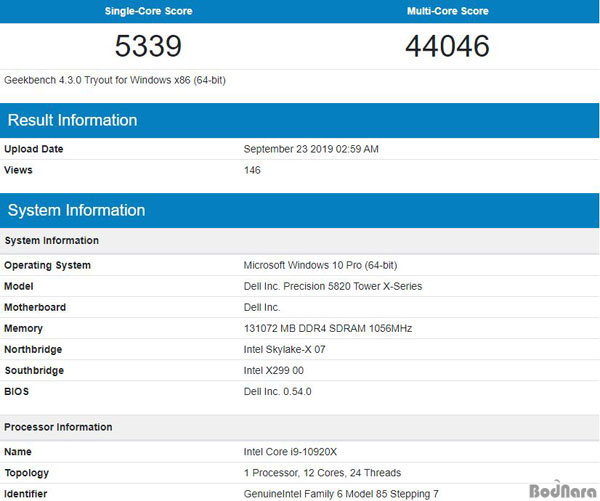Select the Intel X299 00 value
Image resolution: width=600 pixels, height=501 pixels.
(274, 370)
